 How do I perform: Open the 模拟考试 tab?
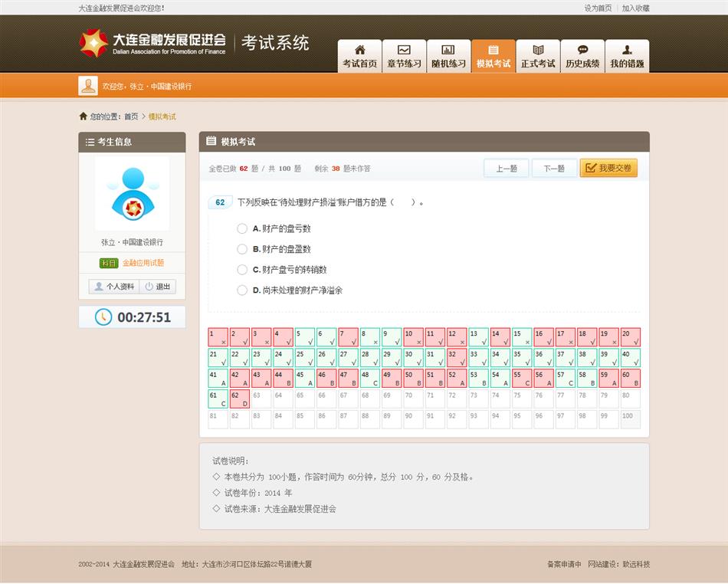click(493, 56)
